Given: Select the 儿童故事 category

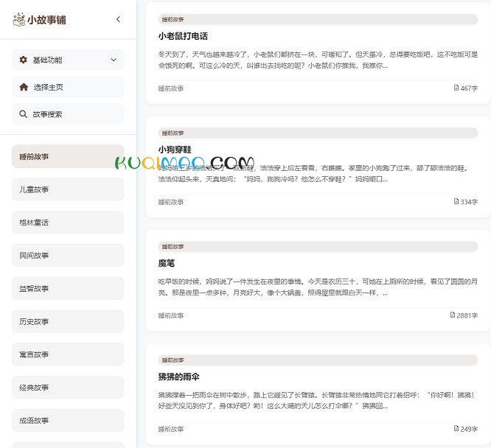Looking at the screenshot, I should [x=68, y=189].
